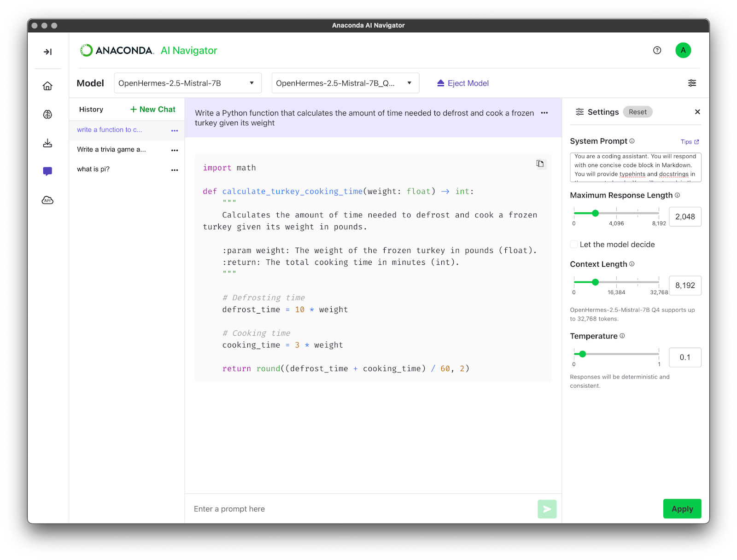Click the 'AI Navigator' title text
The image size is (737, 560).
coord(189,51)
